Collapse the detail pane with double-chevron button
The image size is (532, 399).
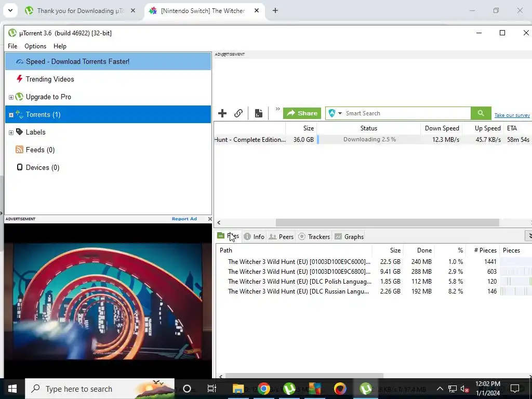point(528,235)
